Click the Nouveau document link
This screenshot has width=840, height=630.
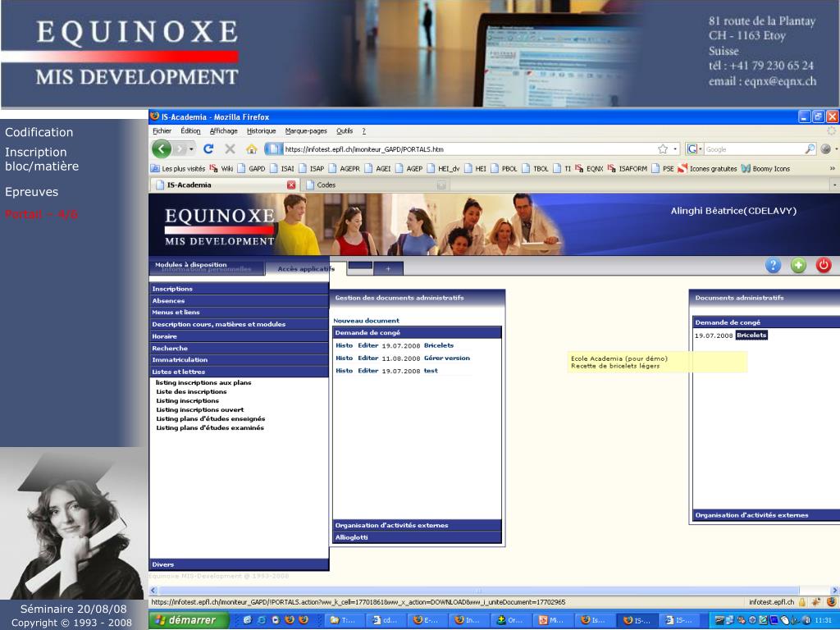coord(367,321)
